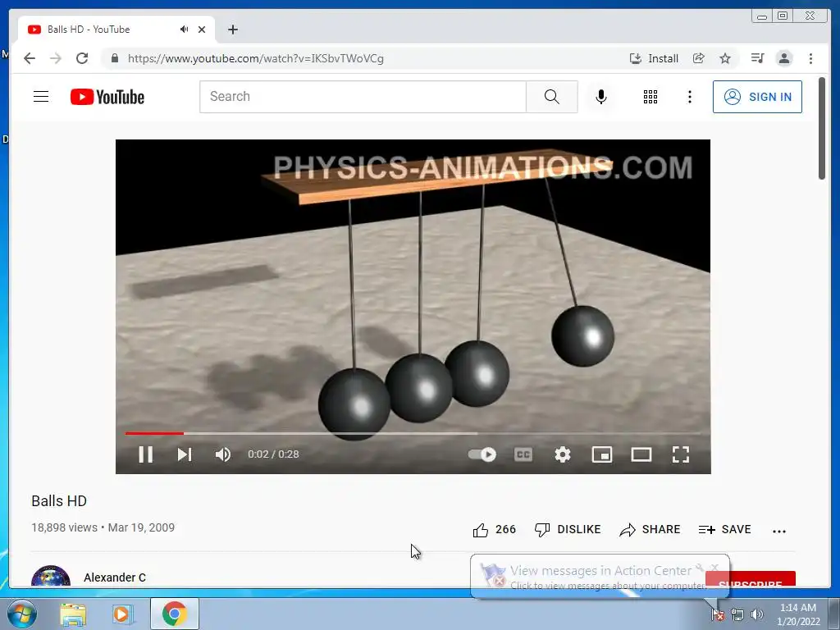Open the SHARE dialog

(x=650, y=529)
